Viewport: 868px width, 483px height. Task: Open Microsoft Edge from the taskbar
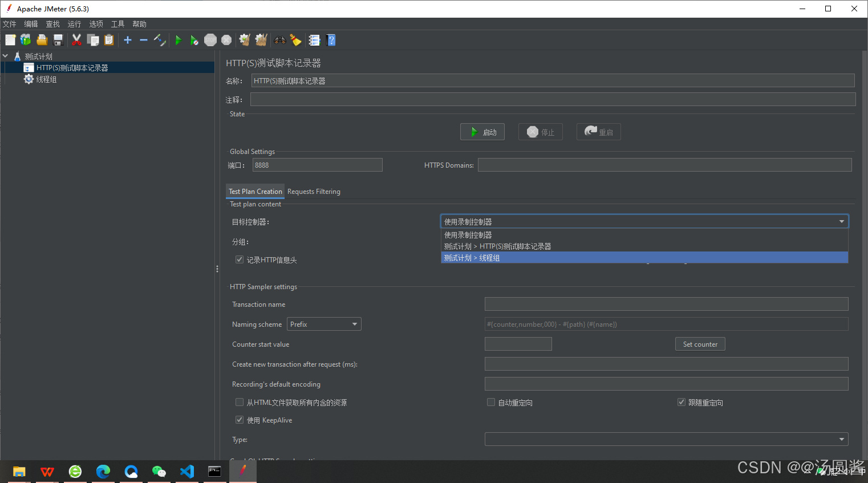pyautogui.click(x=103, y=472)
